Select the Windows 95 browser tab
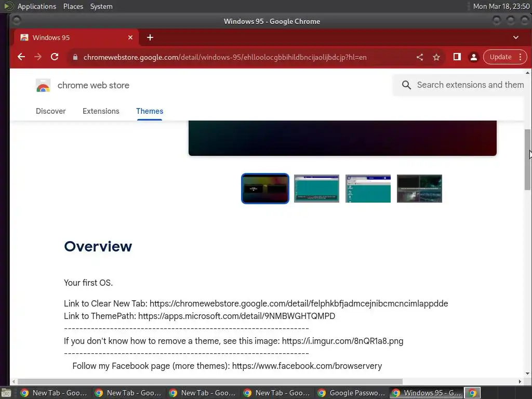The image size is (532, 399). coord(76,37)
